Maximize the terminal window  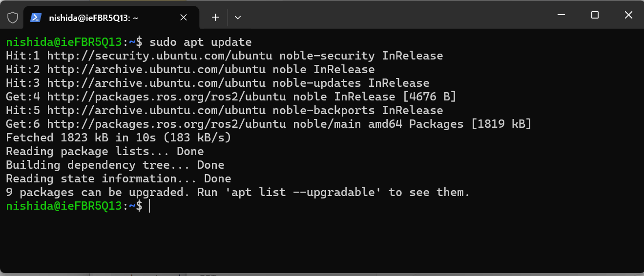pos(595,15)
